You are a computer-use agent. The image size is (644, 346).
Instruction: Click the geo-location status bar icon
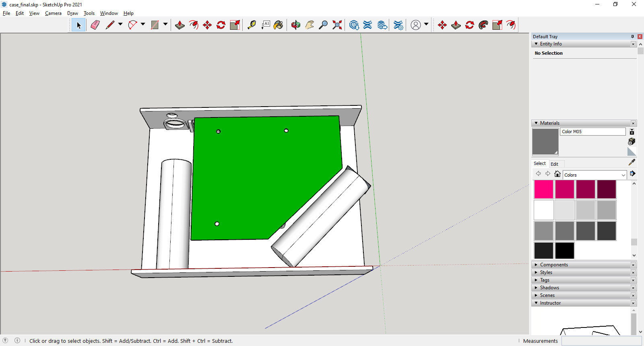[x=5, y=340]
